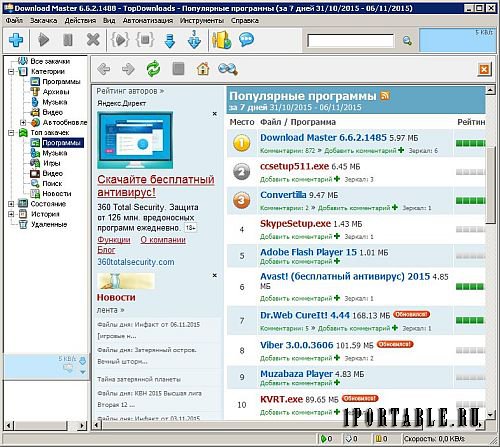
Task: Click the browser find binoculars icon
Action: click(x=228, y=69)
